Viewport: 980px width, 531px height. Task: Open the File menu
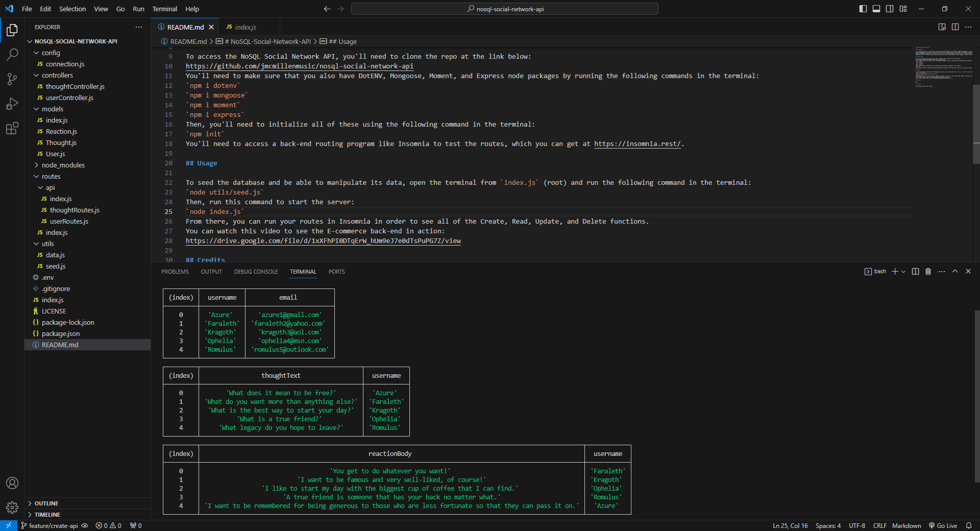coord(27,9)
